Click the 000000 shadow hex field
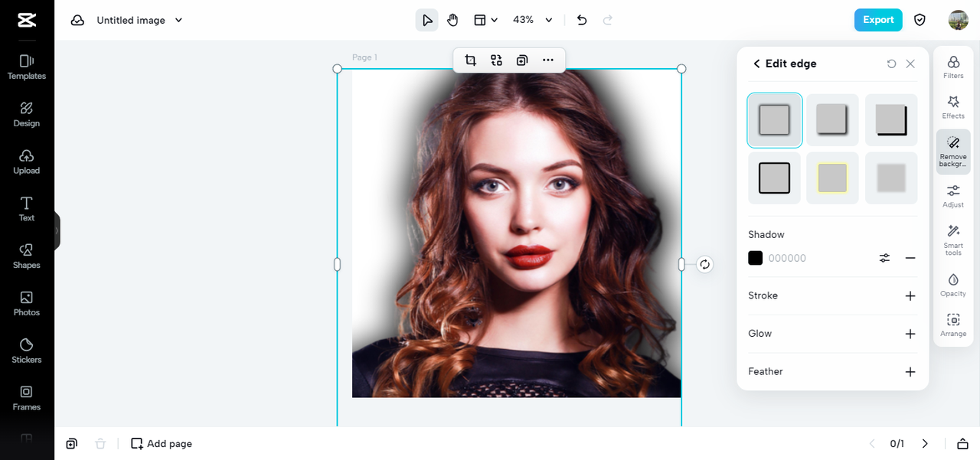980x460 pixels. point(787,258)
